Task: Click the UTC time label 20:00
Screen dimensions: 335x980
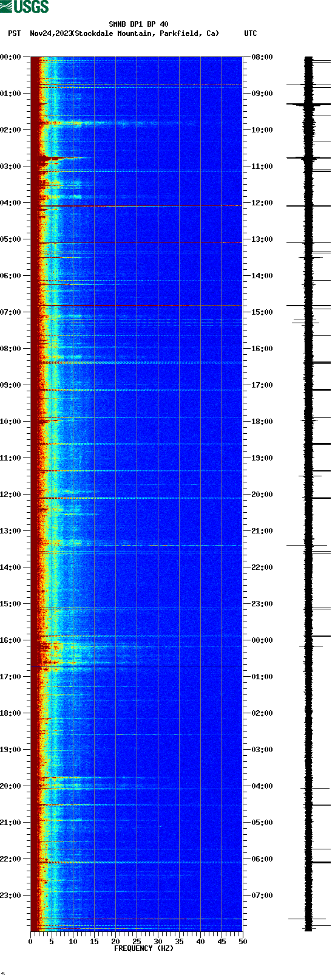Action: pos(262,495)
